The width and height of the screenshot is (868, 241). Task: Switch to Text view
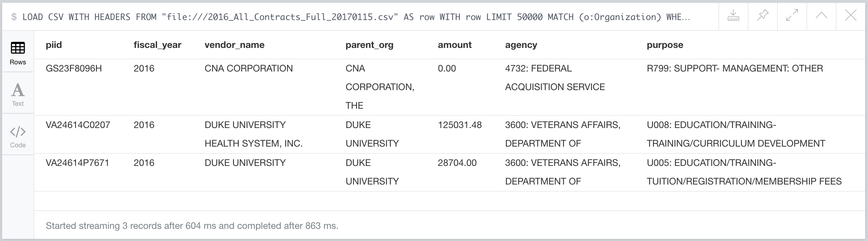click(x=18, y=94)
